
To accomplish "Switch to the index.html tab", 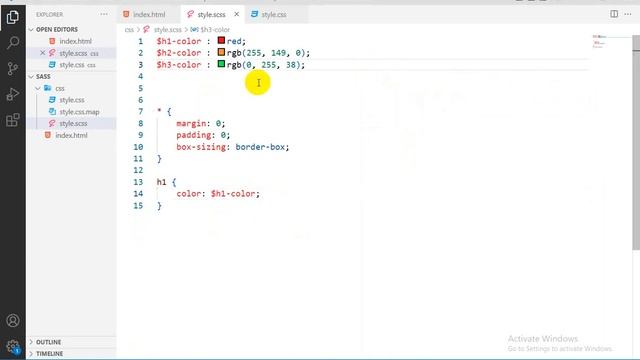I will point(149,14).
